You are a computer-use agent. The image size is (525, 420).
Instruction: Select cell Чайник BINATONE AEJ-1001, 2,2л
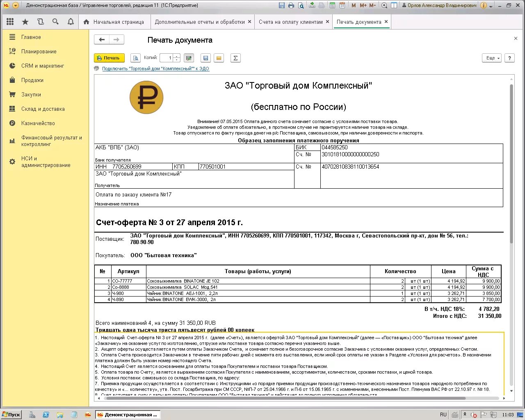coord(258,293)
